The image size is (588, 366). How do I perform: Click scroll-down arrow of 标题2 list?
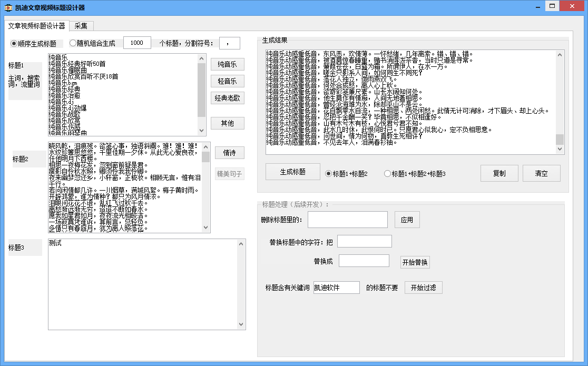205,227
